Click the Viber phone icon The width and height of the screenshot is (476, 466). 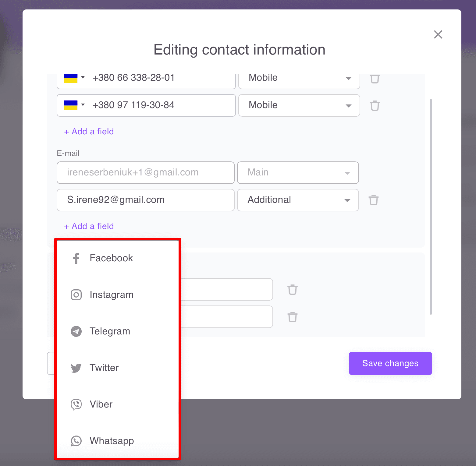(x=76, y=404)
